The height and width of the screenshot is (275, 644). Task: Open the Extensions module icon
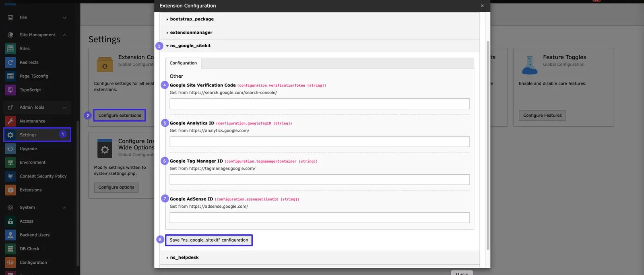point(10,190)
